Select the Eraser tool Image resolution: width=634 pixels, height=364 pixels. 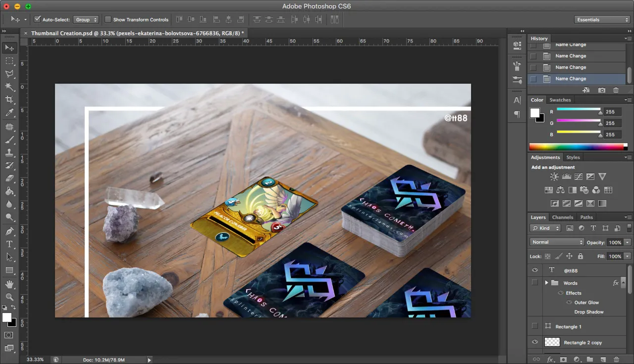click(9, 178)
